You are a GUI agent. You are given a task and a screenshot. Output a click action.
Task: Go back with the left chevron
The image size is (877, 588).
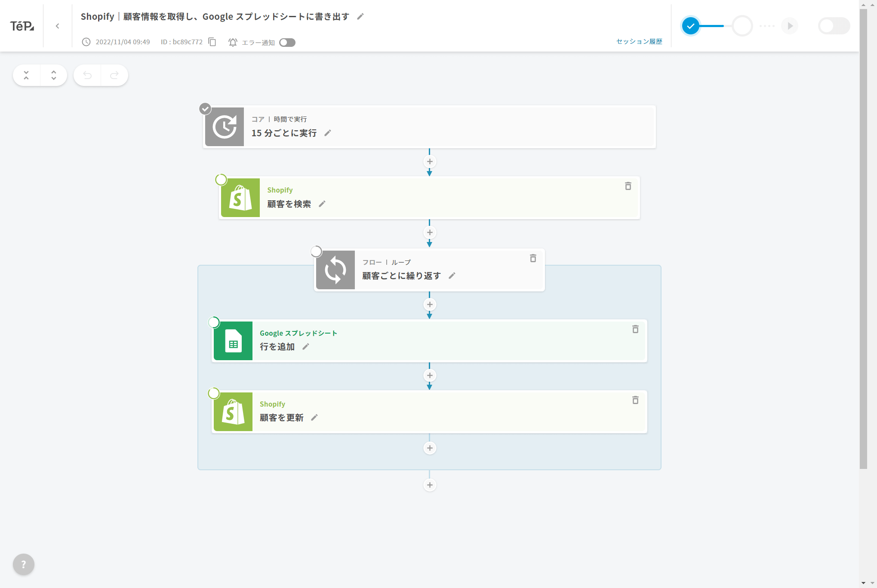tap(58, 26)
